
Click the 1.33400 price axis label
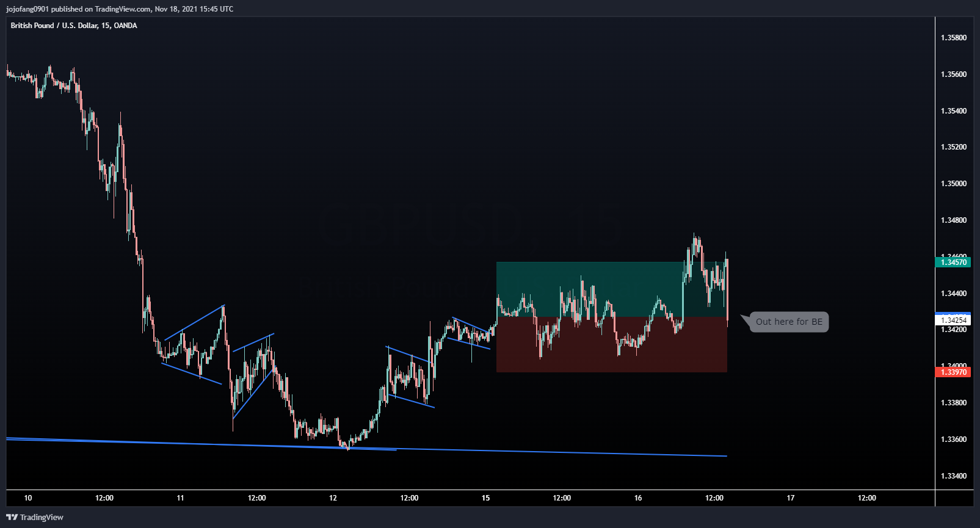coord(954,476)
